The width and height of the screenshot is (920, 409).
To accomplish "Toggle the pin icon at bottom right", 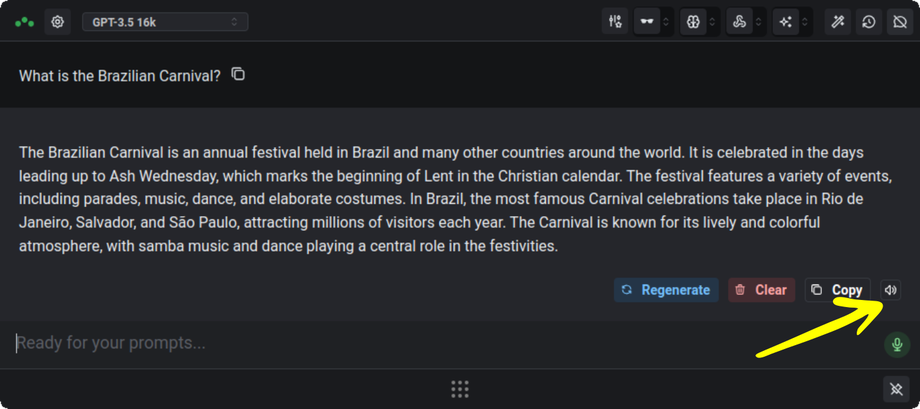I will point(896,388).
